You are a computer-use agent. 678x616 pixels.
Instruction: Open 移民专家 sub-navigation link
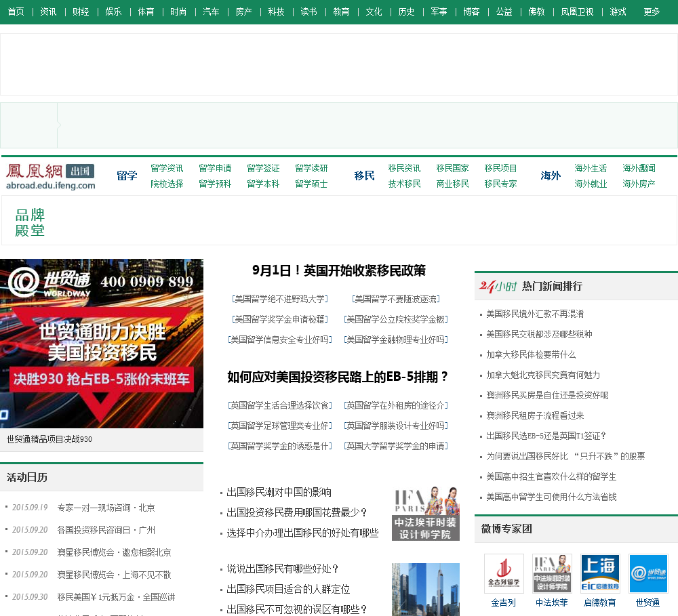pyautogui.click(x=501, y=184)
